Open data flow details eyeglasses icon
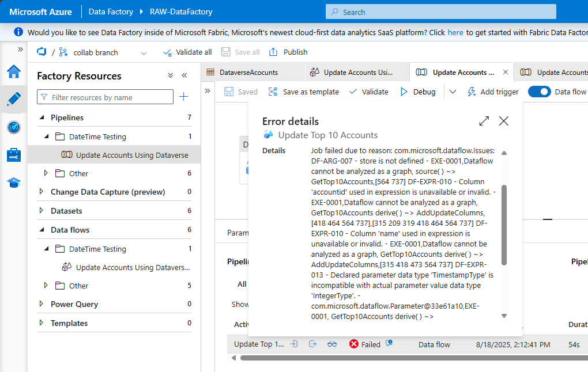This screenshot has height=372, width=588. coord(332,344)
